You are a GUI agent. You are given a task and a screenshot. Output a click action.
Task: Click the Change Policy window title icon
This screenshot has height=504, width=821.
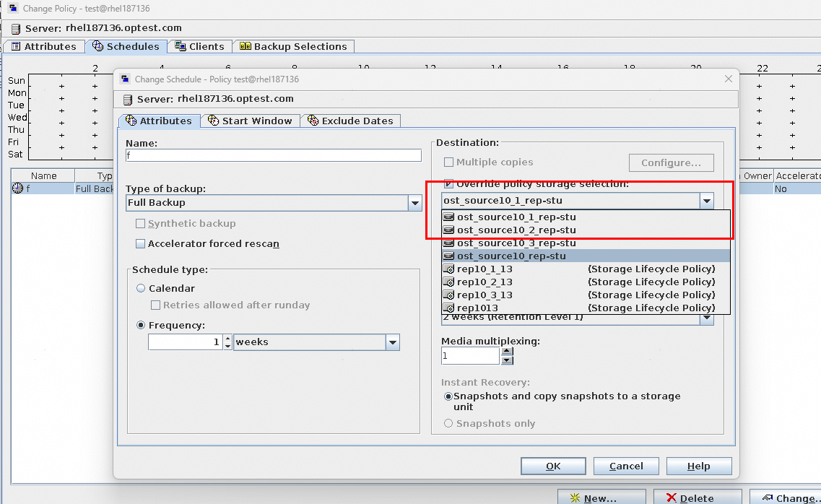point(14,9)
